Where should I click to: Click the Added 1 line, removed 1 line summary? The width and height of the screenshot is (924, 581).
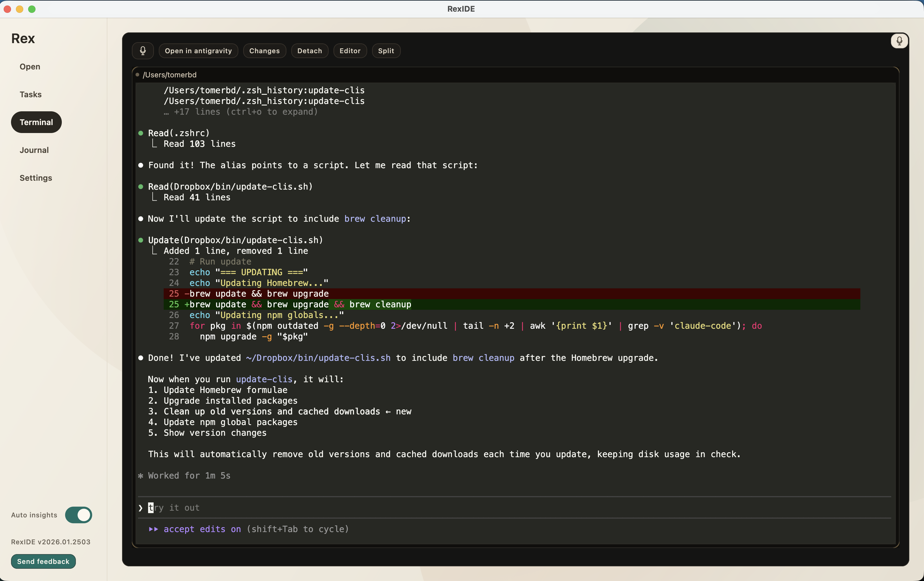(236, 251)
